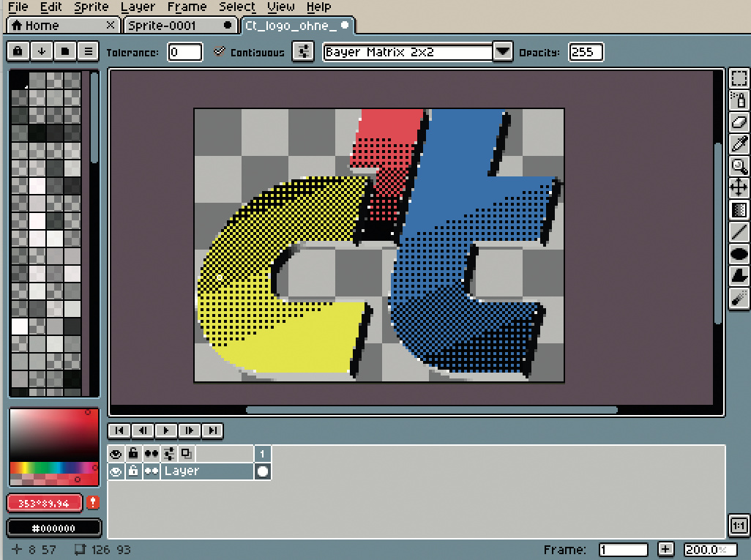
Task: Select the filled Ellipse tool
Action: coord(739,254)
